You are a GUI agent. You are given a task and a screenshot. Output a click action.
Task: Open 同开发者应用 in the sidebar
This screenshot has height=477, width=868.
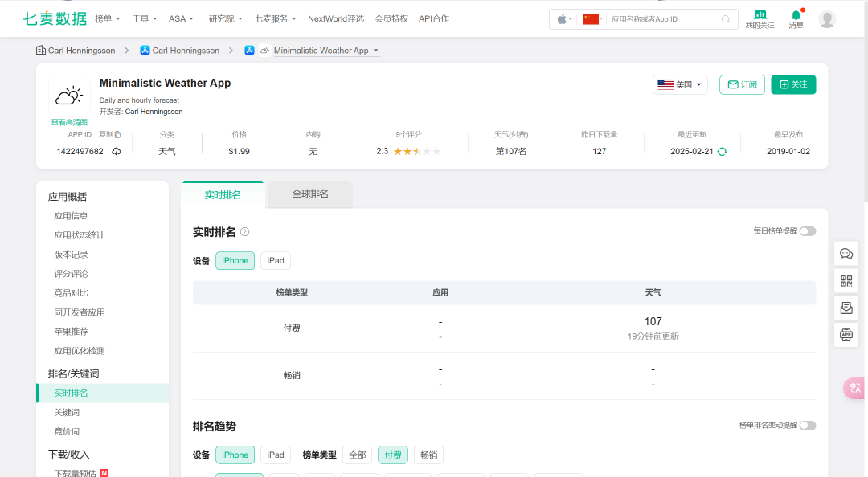(x=79, y=312)
